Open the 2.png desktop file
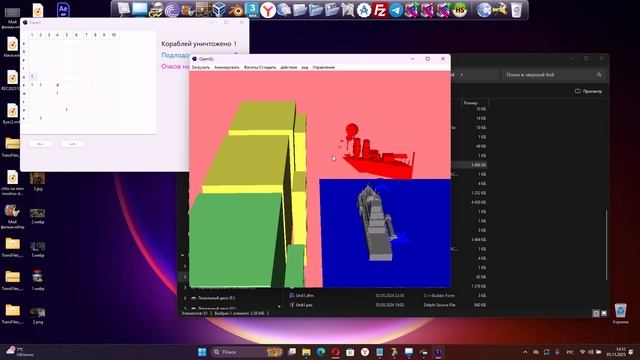The width and height of the screenshot is (640, 360). coord(38,315)
